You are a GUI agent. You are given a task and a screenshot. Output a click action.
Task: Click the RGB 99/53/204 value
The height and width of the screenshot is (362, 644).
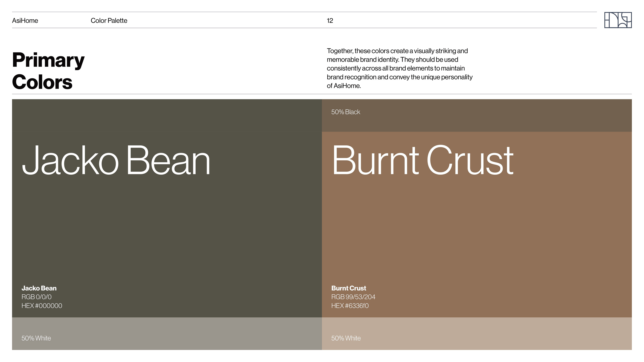click(x=353, y=297)
